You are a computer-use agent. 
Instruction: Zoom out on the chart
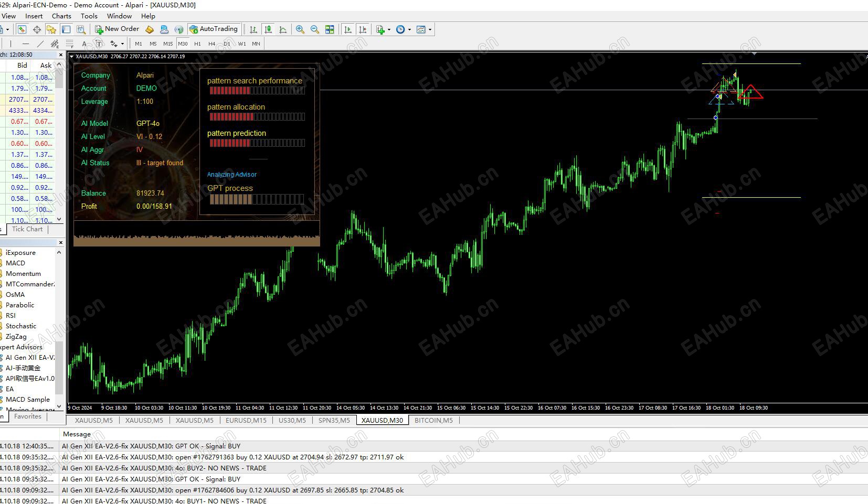[x=315, y=29]
